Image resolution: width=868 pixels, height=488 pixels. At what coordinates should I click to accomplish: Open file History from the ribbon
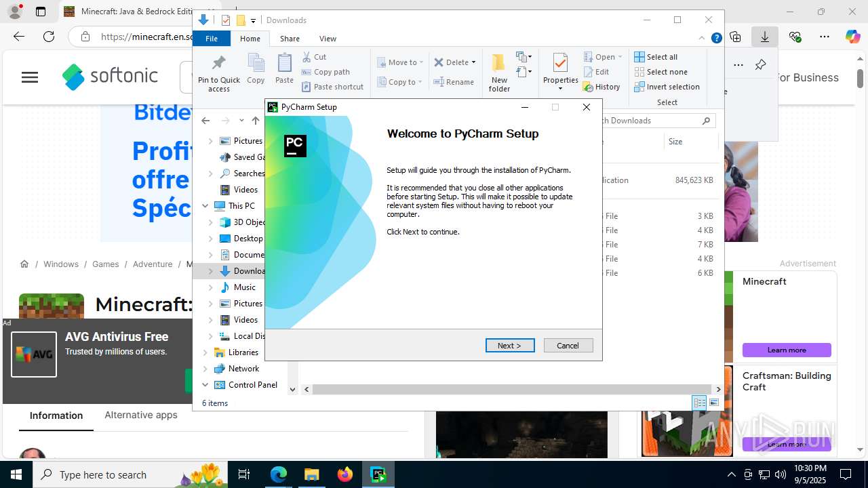pyautogui.click(x=601, y=87)
